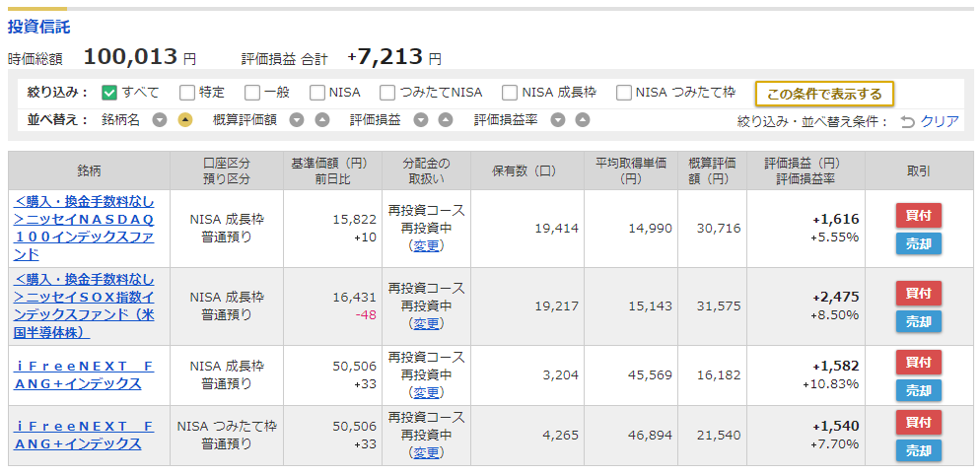
Task: Click the クリア reset arrow icon
Action: tap(907, 122)
